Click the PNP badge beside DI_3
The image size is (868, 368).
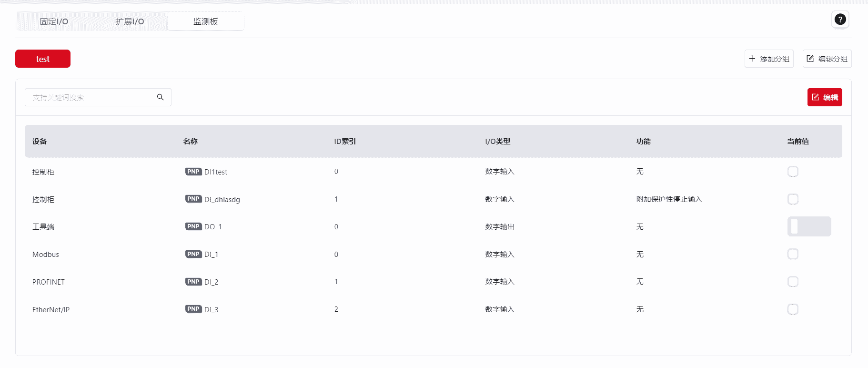[x=193, y=309]
